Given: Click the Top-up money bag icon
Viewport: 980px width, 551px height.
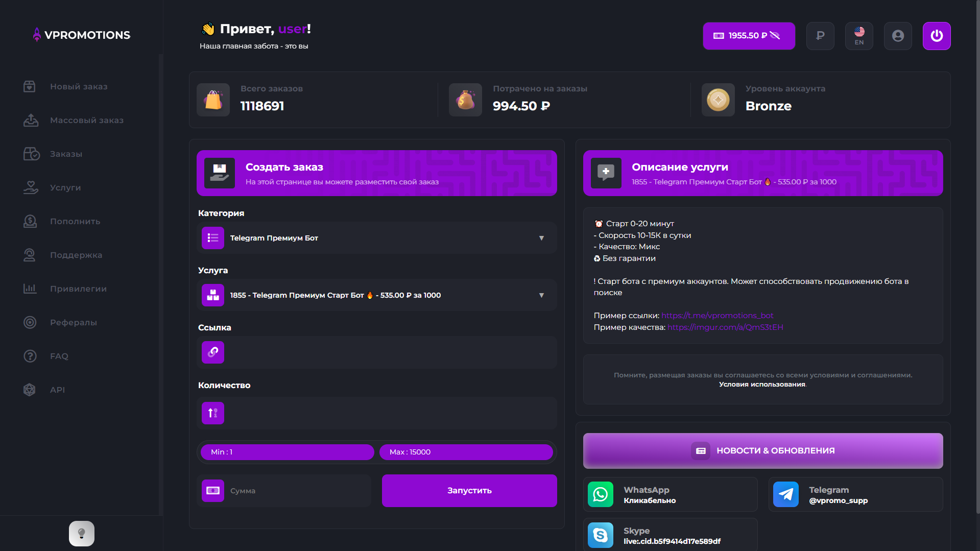Looking at the screenshot, I should (30, 221).
